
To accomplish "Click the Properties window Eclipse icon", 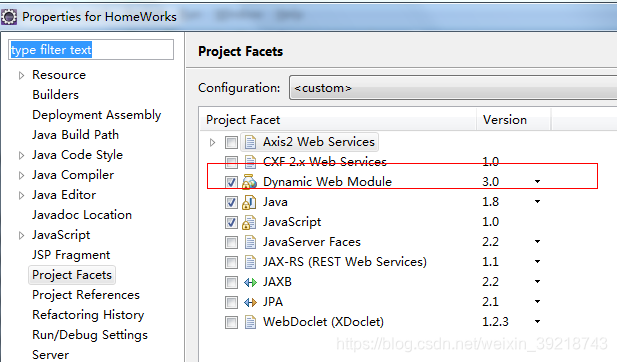I will click(x=9, y=17).
